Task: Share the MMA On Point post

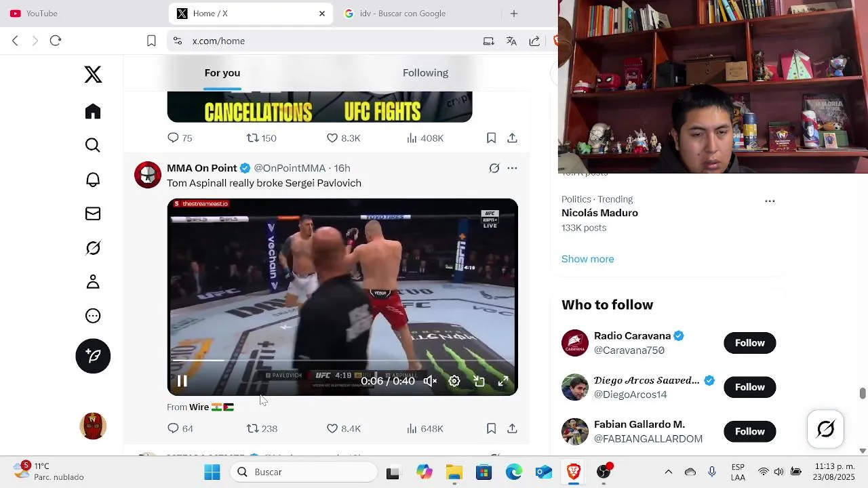Action: (512, 428)
